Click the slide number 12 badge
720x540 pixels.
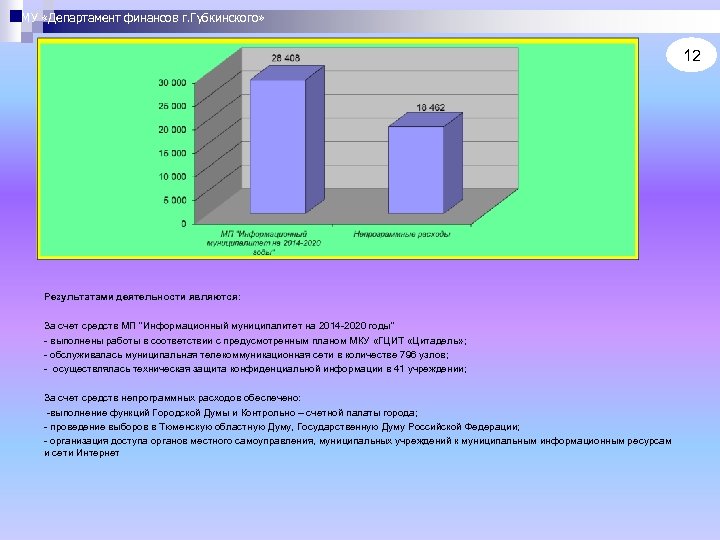(x=691, y=55)
